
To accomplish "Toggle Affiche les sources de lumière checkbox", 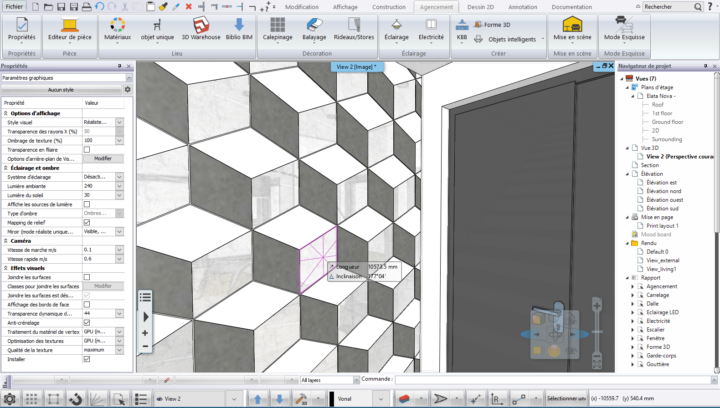I will (87, 204).
